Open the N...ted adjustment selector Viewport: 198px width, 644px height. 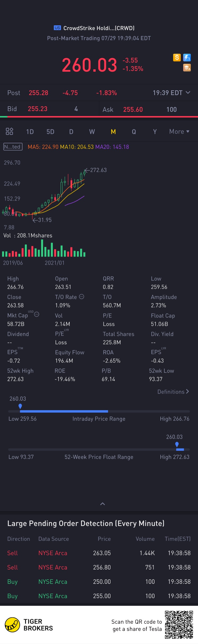[13, 147]
